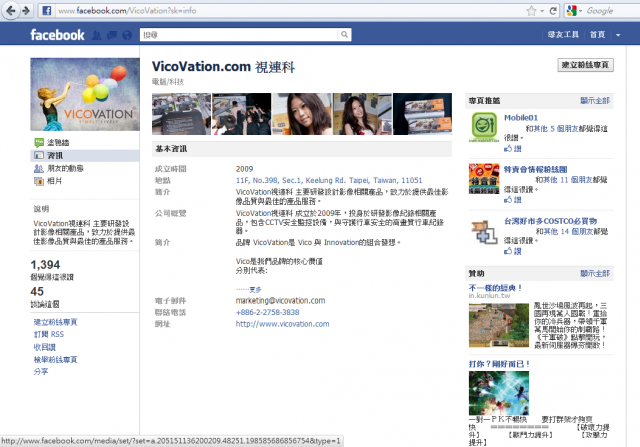Click the friend activity people icon
The image size is (640, 447).
[x=39, y=168]
